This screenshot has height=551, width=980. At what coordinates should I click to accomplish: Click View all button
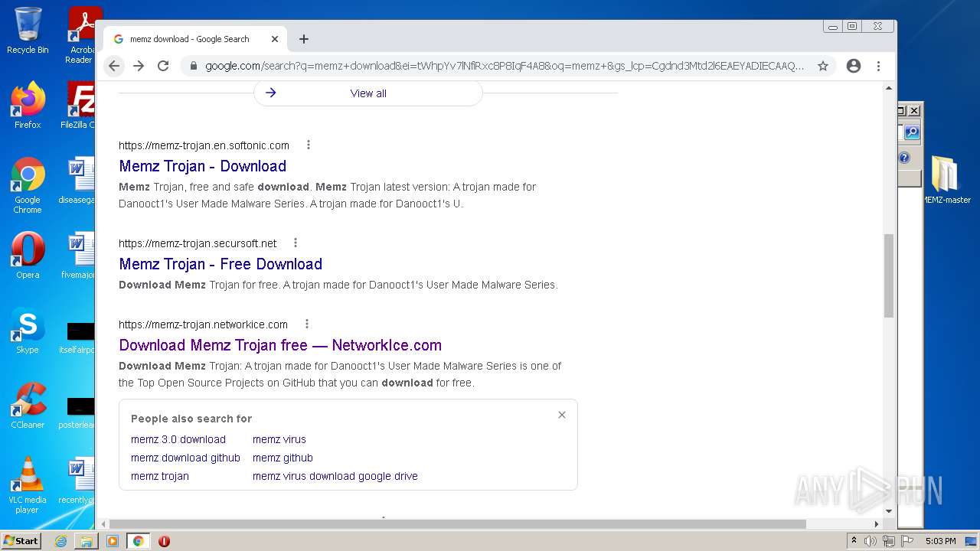tap(368, 93)
